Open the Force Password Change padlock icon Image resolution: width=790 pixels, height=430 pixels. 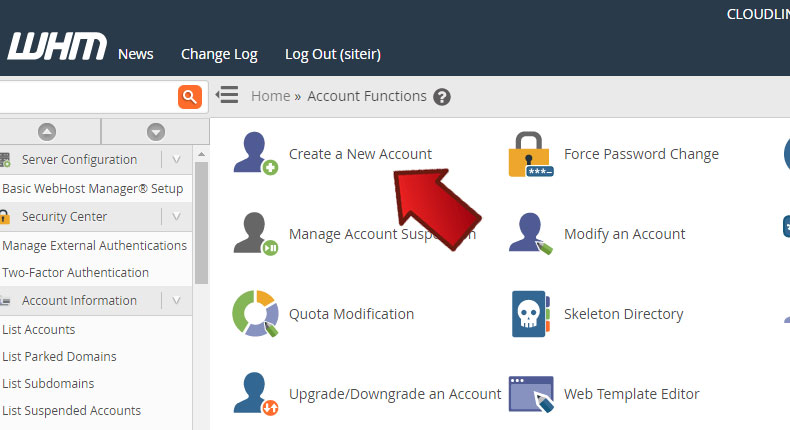coord(531,154)
